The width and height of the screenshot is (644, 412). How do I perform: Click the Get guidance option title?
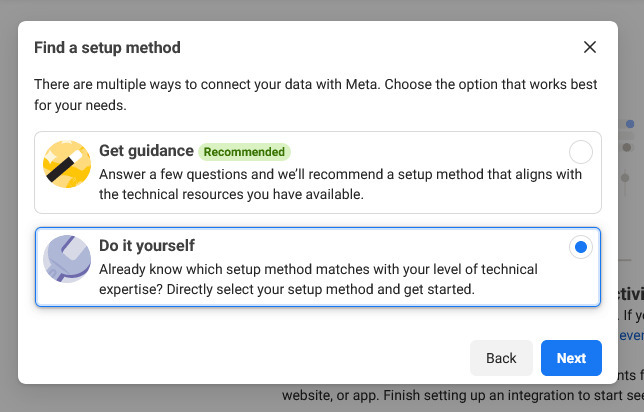(146, 151)
